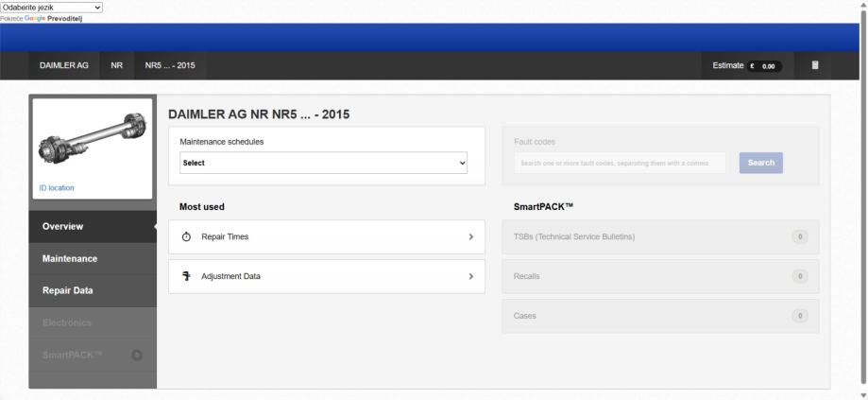Click the NR5 ... - 2015 breadcrumb
Viewport: 868px width, 400px height.
tap(170, 65)
